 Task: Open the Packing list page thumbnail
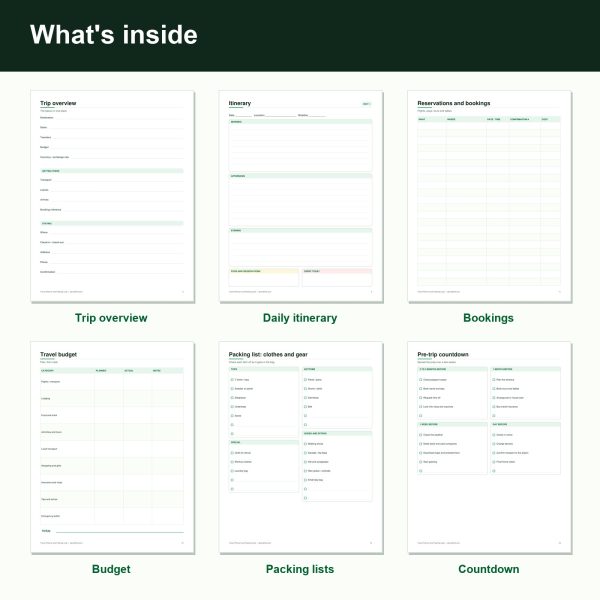tap(301, 447)
